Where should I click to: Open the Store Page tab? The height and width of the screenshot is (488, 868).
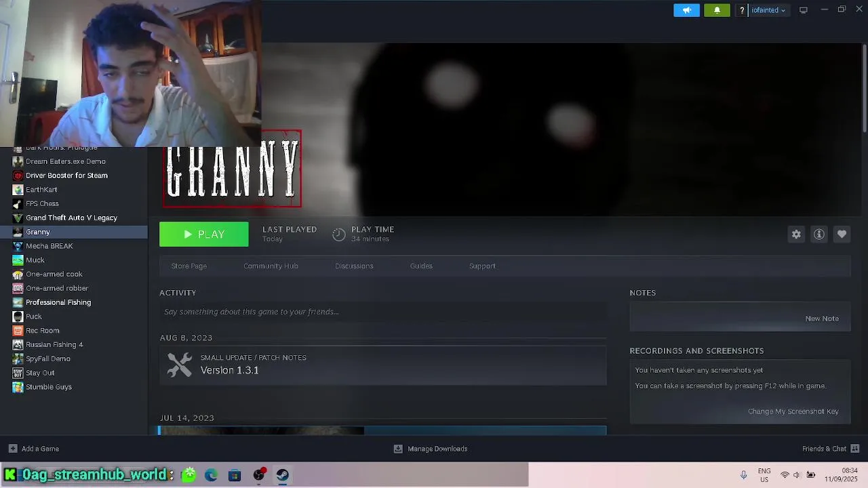point(189,266)
